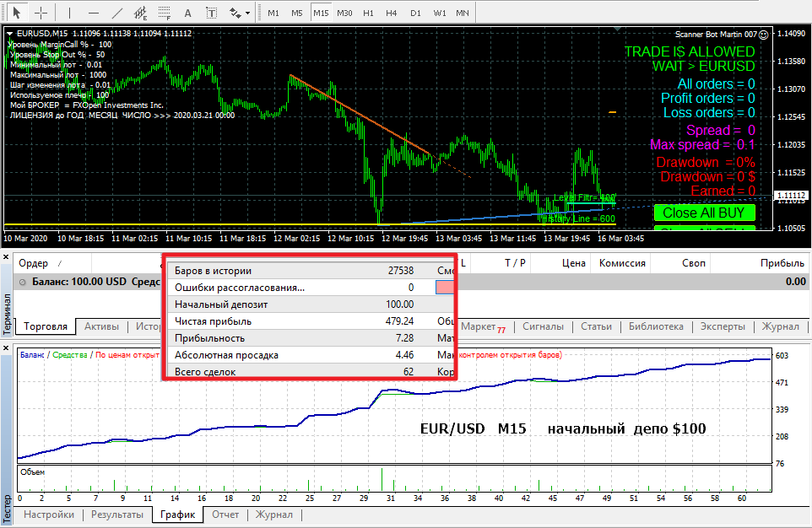Screen dimensions: 812x528
Task: Click the pink swatch in report table
Action: tap(447, 288)
